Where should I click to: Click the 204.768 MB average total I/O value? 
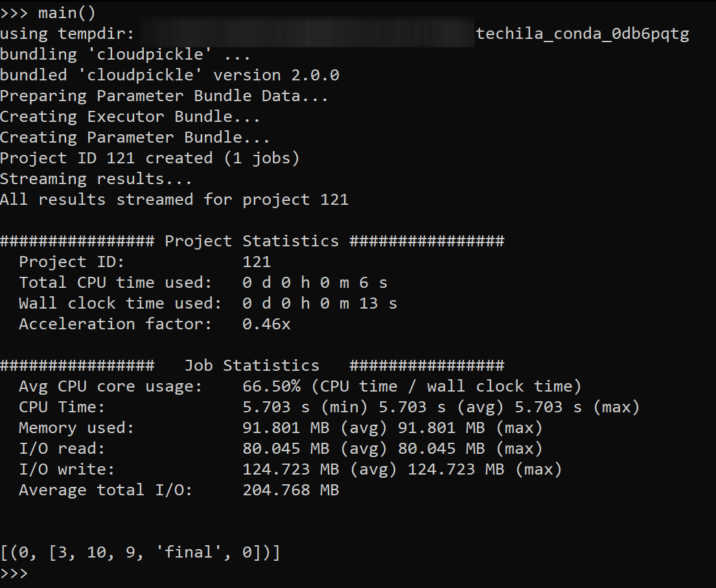pyautogui.click(x=290, y=490)
